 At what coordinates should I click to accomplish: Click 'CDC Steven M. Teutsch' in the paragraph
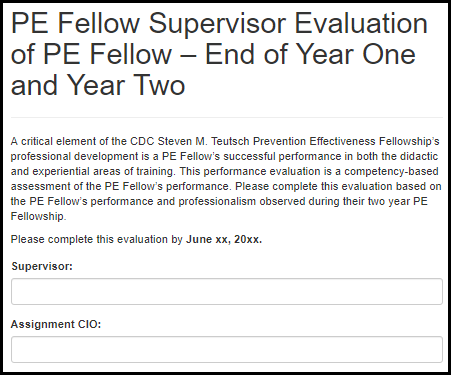coord(185,141)
